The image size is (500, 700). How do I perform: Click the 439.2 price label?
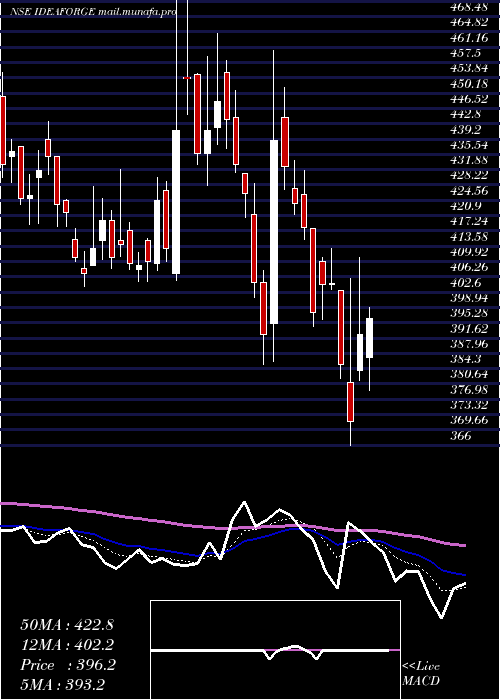click(466, 129)
